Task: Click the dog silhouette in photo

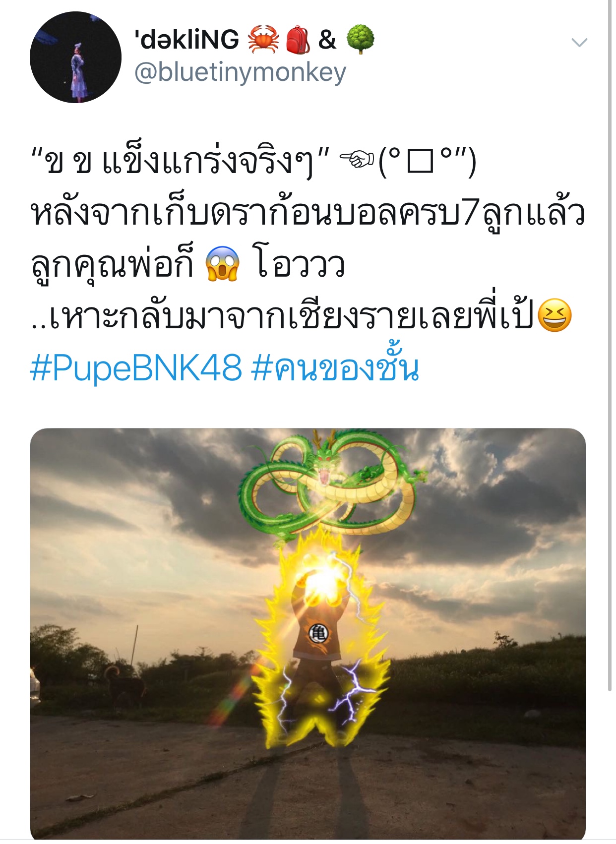Action: pos(124,687)
